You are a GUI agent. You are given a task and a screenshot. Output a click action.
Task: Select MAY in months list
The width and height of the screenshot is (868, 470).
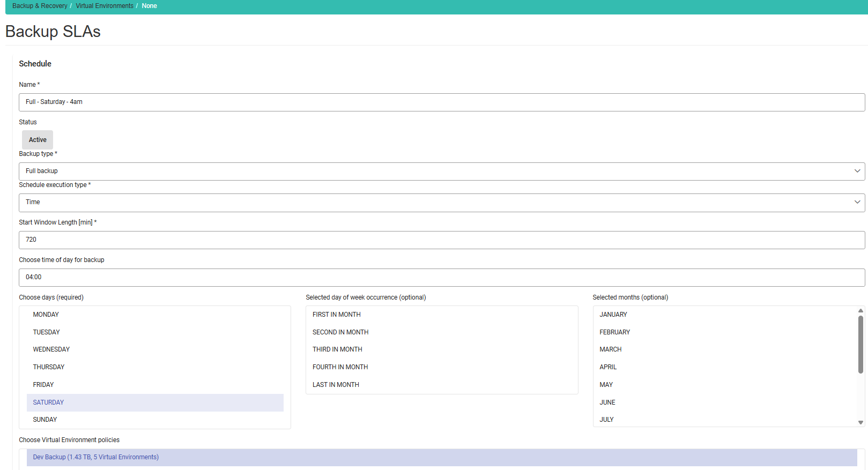(725, 385)
